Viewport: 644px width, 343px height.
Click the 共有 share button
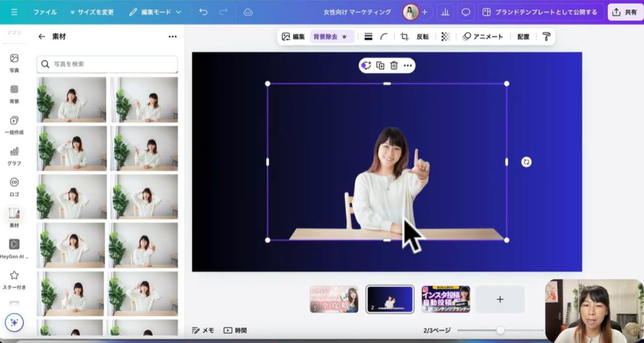tap(625, 12)
